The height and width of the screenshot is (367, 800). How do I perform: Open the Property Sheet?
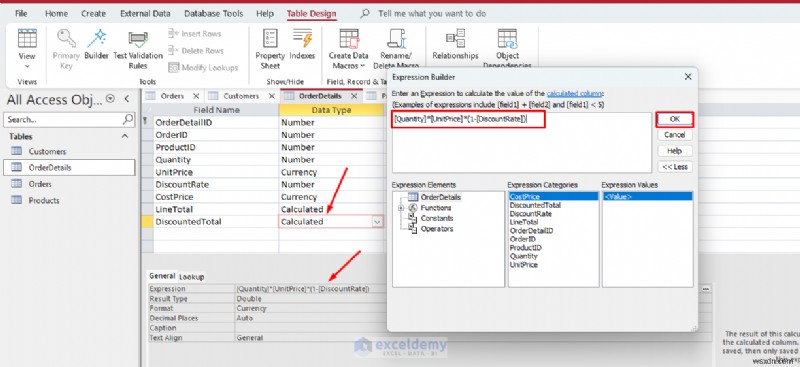click(270, 49)
